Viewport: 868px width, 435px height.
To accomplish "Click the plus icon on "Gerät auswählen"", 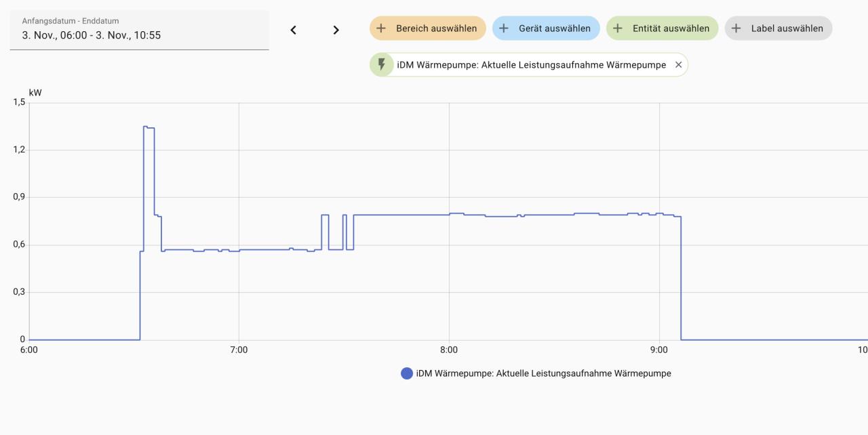I will coord(502,28).
